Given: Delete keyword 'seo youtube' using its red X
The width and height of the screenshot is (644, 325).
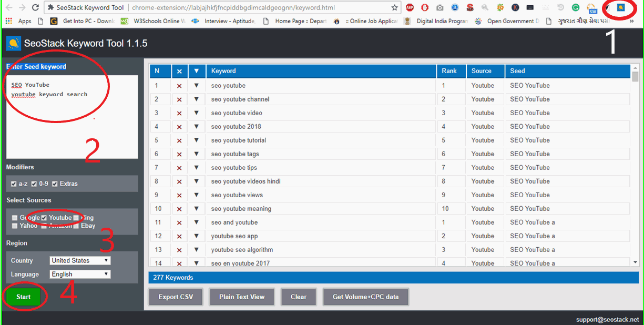Looking at the screenshot, I should [179, 85].
